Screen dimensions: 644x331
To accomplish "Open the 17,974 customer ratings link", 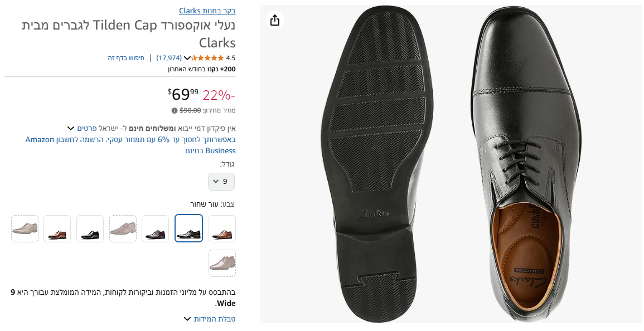I will [x=169, y=58].
